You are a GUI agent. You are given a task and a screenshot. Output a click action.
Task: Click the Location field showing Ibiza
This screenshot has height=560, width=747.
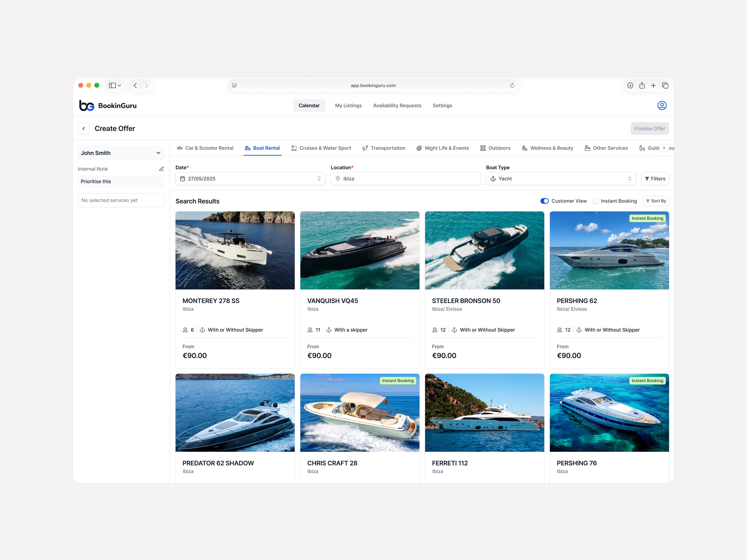(x=405, y=179)
